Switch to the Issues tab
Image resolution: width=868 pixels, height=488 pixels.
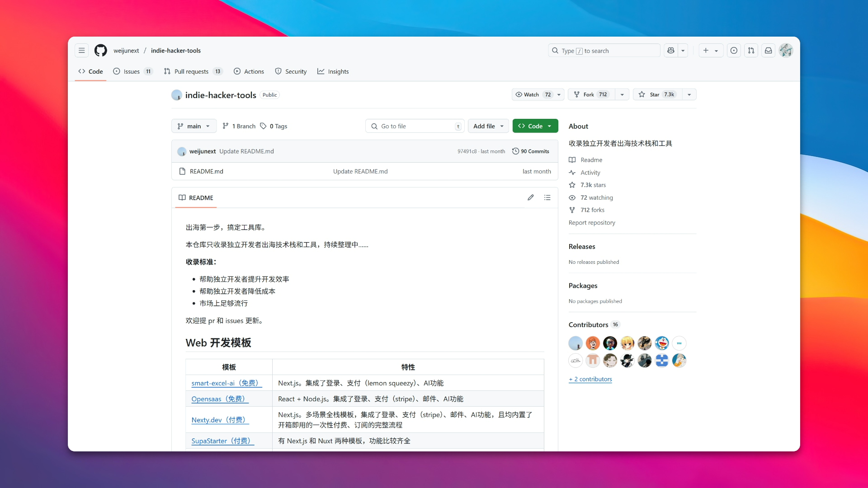coord(133,71)
